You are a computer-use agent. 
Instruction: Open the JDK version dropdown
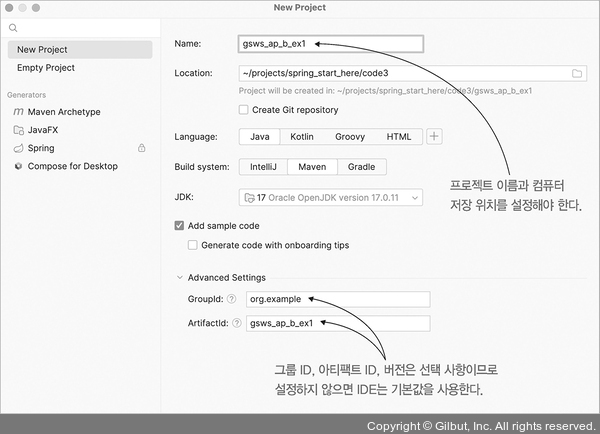coord(330,198)
